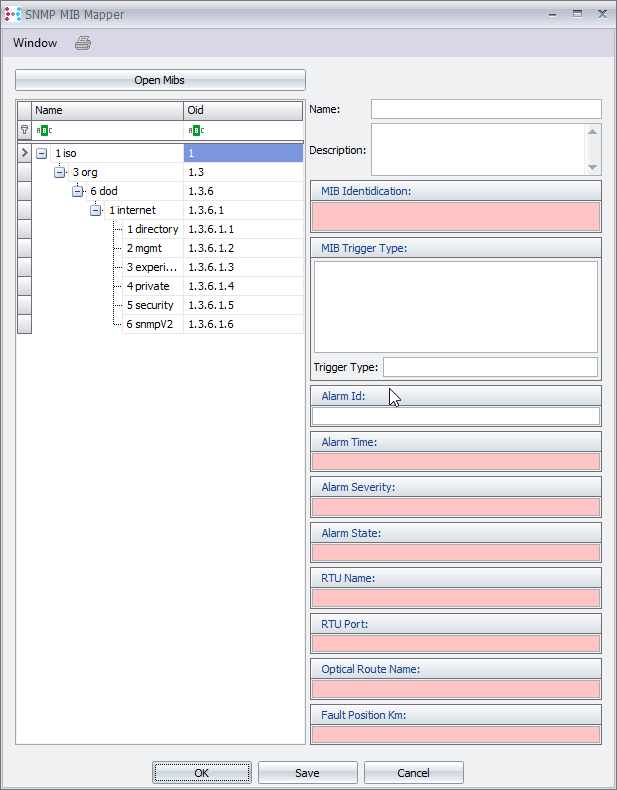Screen dimensions: 617x790
Task: Click the SNMP MIB Mapper app icon
Action: [x=13, y=14]
